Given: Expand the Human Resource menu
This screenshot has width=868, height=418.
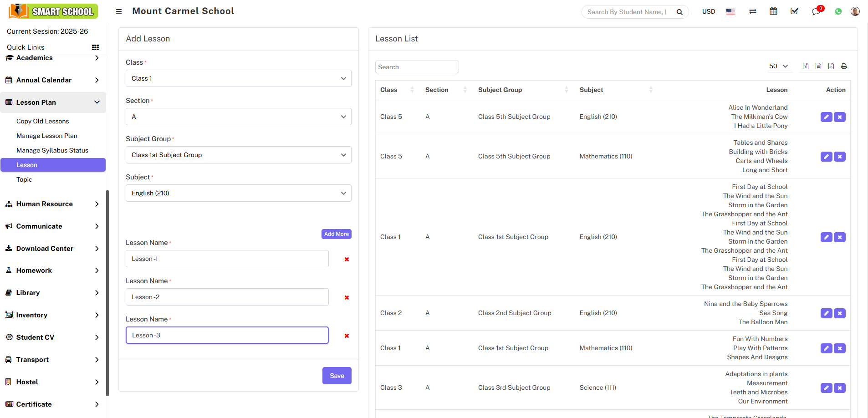Looking at the screenshot, I should [x=53, y=204].
